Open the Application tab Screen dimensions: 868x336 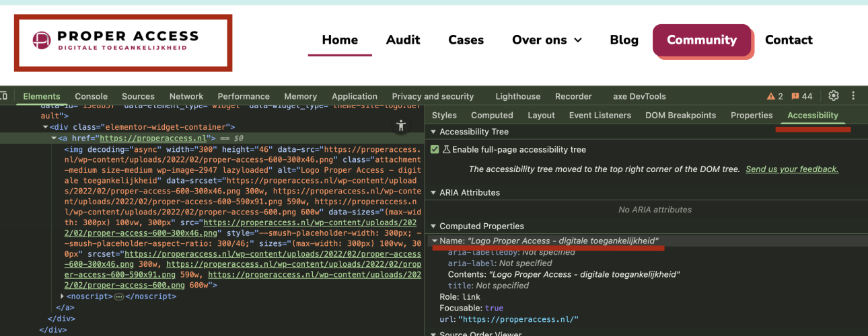point(355,96)
